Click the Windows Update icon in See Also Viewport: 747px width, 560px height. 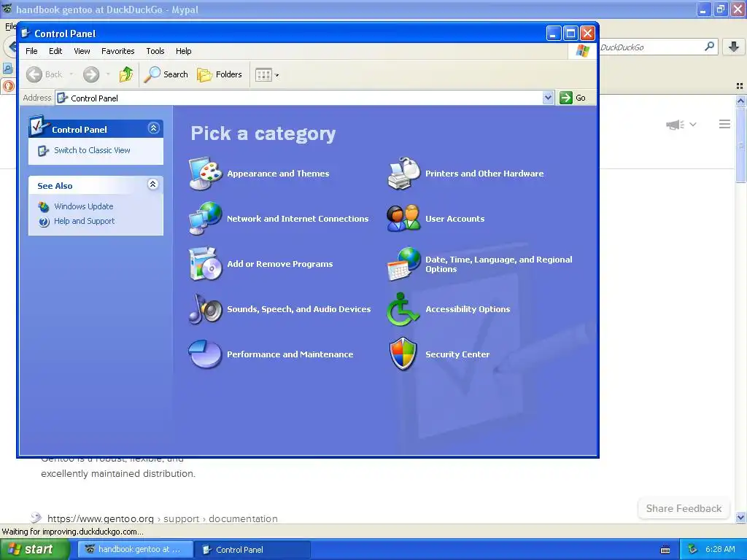44,206
